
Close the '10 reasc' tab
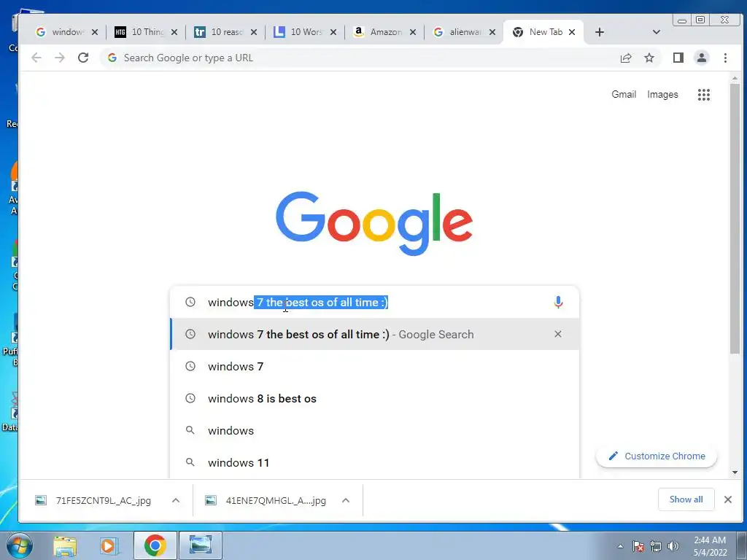[x=254, y=32]
